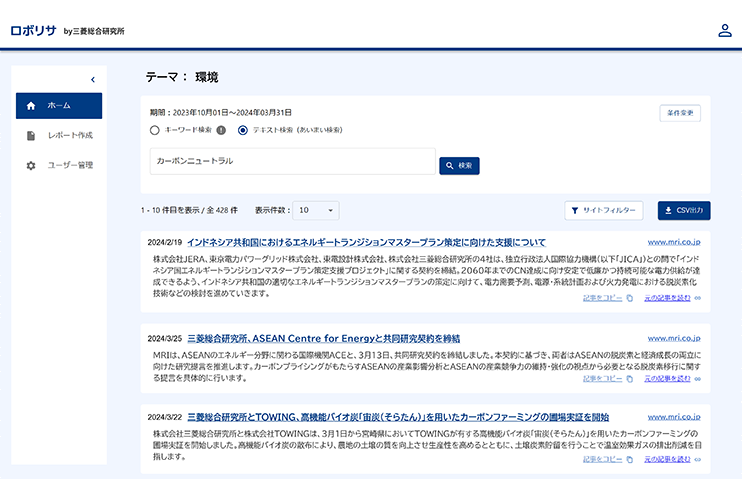Click the テーマ: 環境 heading

coord(182,77)
